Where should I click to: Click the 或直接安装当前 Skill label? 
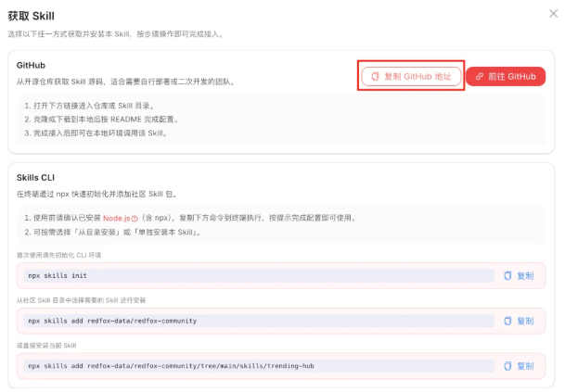pyautogui.click(x=46, y=346)
